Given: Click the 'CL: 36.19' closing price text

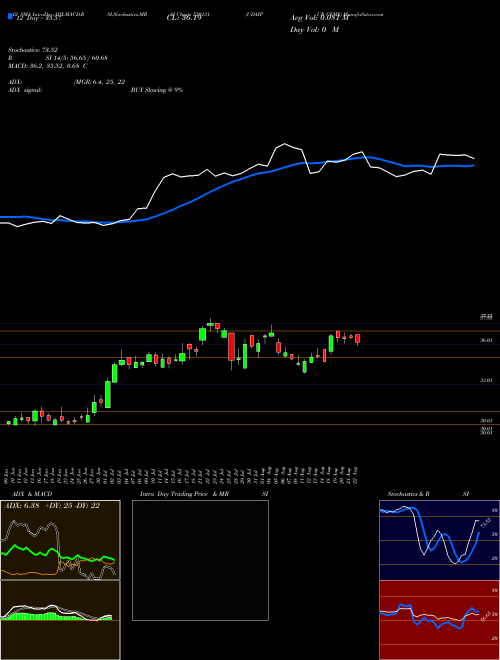Looking at the screenshot, I should click(x=184, y=18).
